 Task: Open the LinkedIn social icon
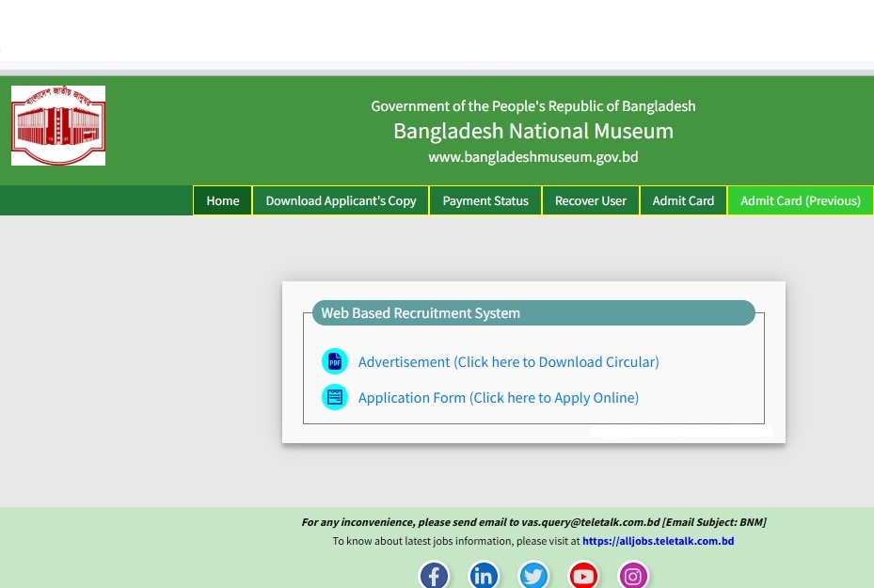coord(484,575)
